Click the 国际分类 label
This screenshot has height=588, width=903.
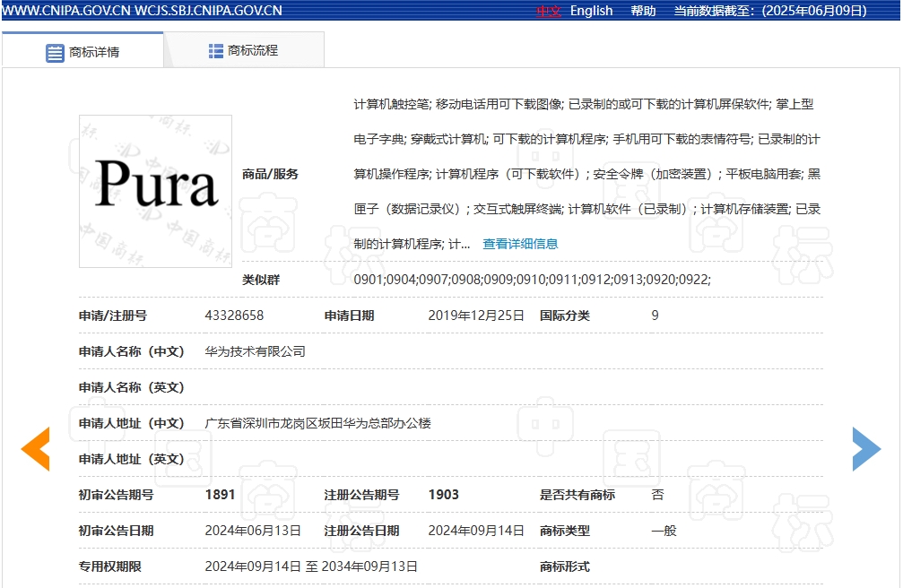click(564, 316)
